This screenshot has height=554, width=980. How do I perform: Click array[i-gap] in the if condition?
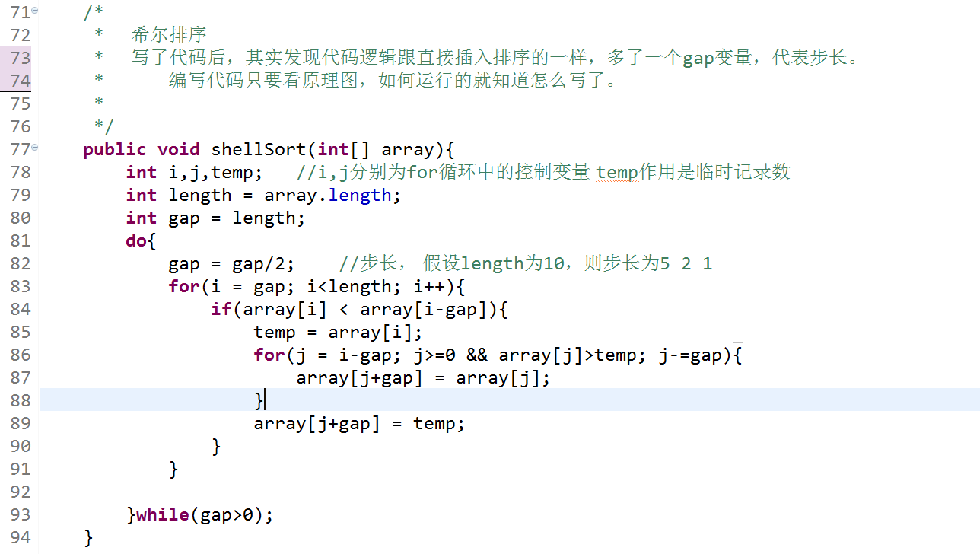(x=424, y=309)
